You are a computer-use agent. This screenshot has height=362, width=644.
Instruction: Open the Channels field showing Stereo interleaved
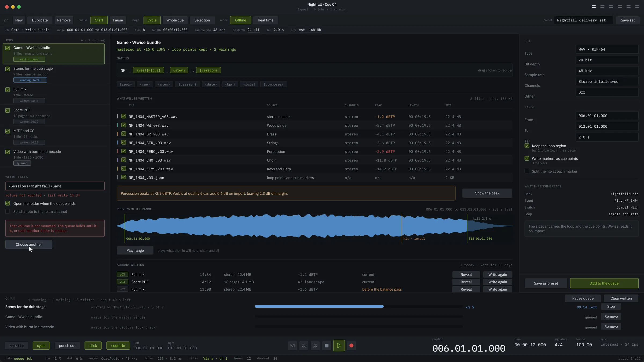pyautogui.click(x=607, y=82)
